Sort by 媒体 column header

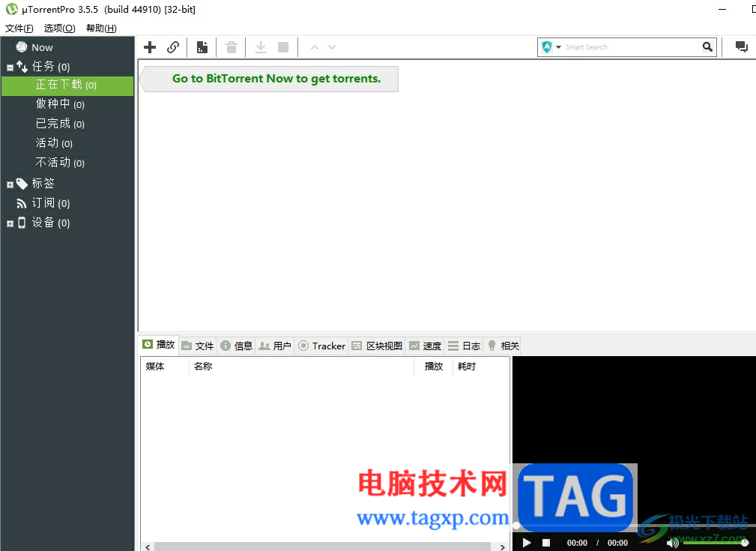tap(165, 367)
